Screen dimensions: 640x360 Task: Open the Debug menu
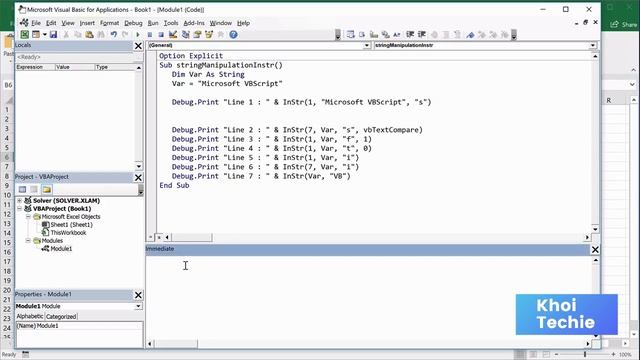point(133,23)
